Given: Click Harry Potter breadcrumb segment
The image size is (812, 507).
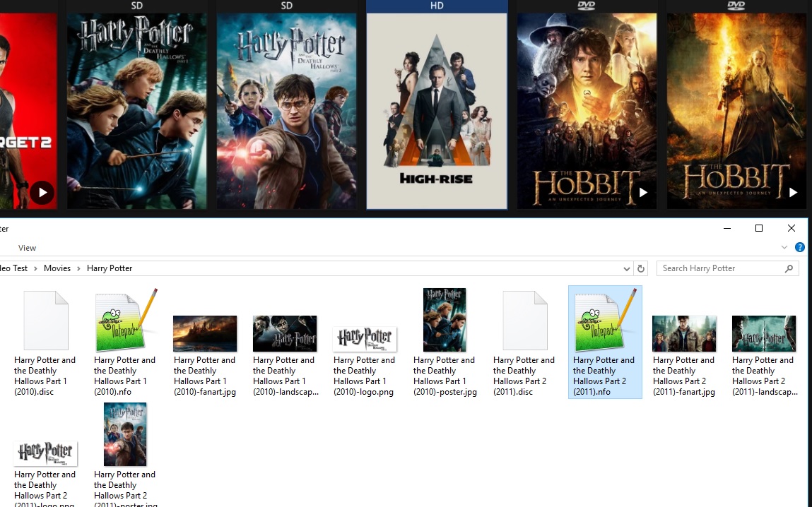Looking at the screenshot, I should click(x=110, y=268).
